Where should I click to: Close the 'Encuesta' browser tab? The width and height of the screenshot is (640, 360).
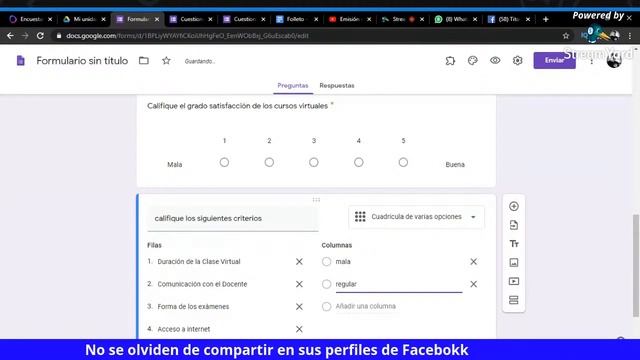pos(50,19)
